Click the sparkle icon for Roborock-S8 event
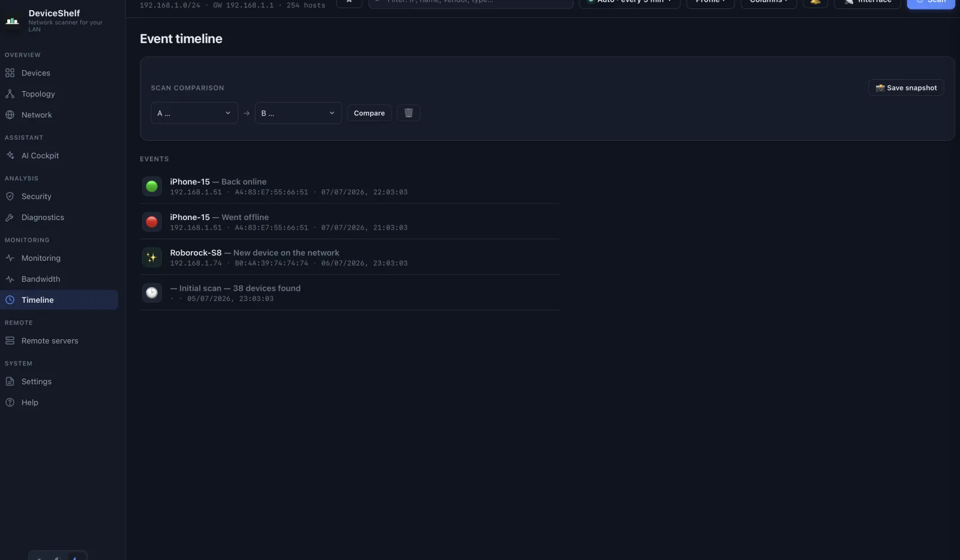This screenshot has height=560, width=960. click(x=152, y=258)
